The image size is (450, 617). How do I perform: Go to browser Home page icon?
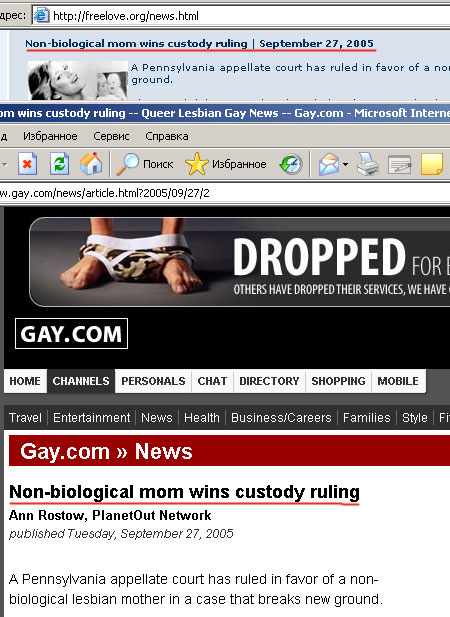(91, 164)
